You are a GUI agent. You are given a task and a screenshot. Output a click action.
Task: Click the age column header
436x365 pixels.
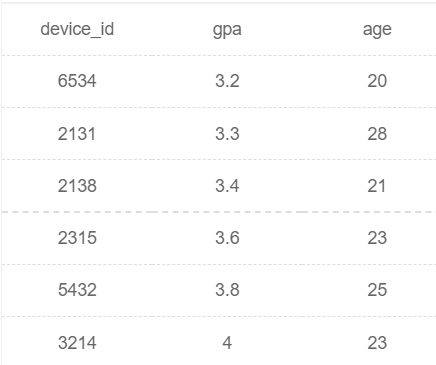tap(377, 30)
